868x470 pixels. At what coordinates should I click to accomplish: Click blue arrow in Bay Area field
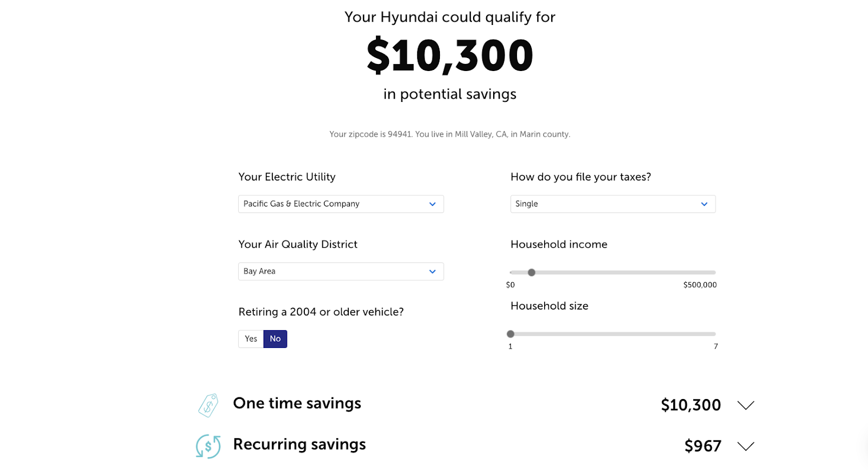(432, 272)
